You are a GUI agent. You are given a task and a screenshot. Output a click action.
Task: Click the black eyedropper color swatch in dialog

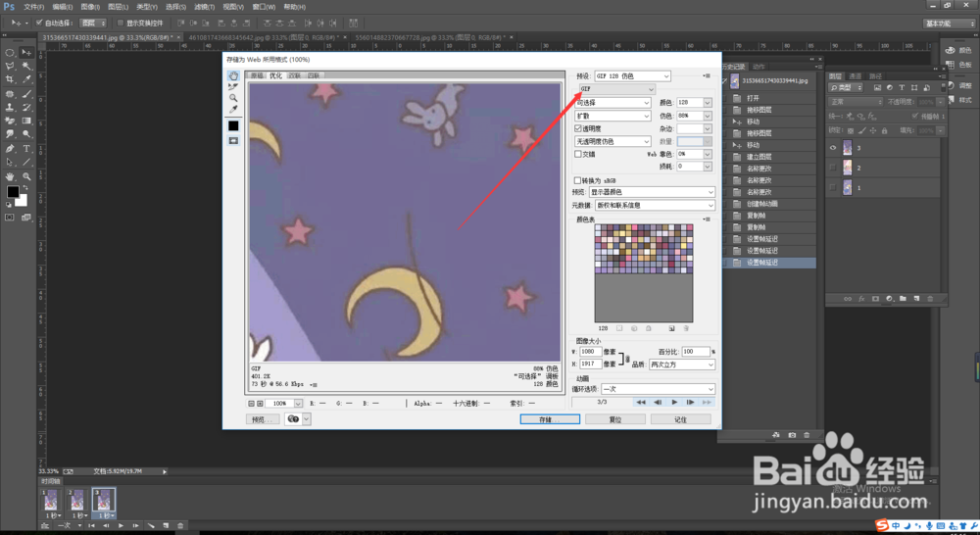[233, 125]
